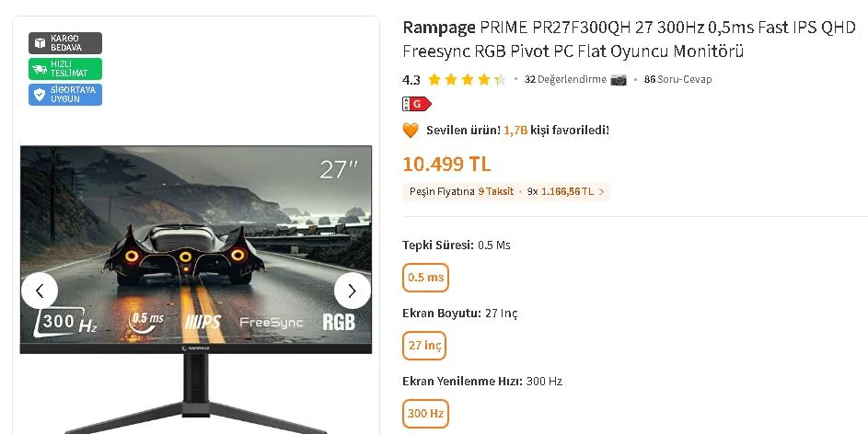This screenshot has width=868, height=434.
Task: Click the Rampage brand name link
Action: [x=439, y=27]
